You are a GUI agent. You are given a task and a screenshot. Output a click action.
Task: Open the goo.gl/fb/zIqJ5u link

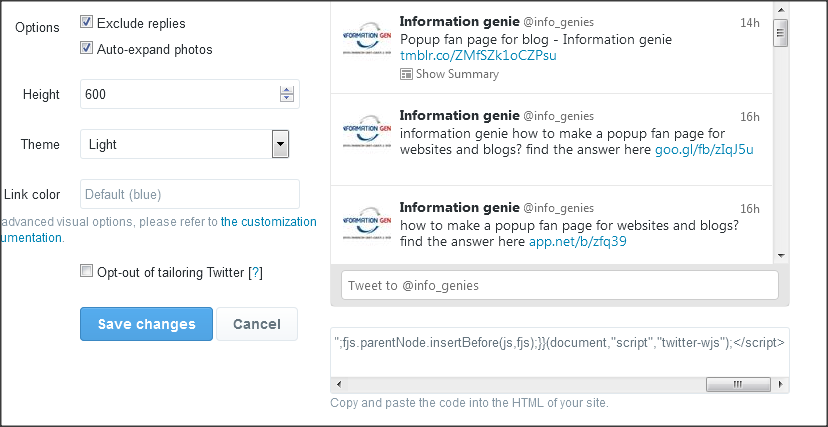click(704, 150)
